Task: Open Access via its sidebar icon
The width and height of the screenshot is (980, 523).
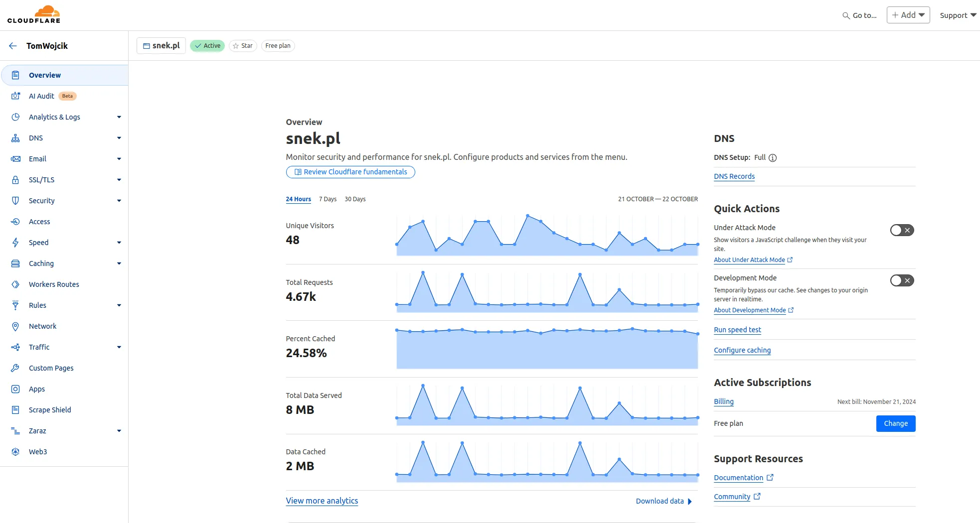Action: [15, 222]
